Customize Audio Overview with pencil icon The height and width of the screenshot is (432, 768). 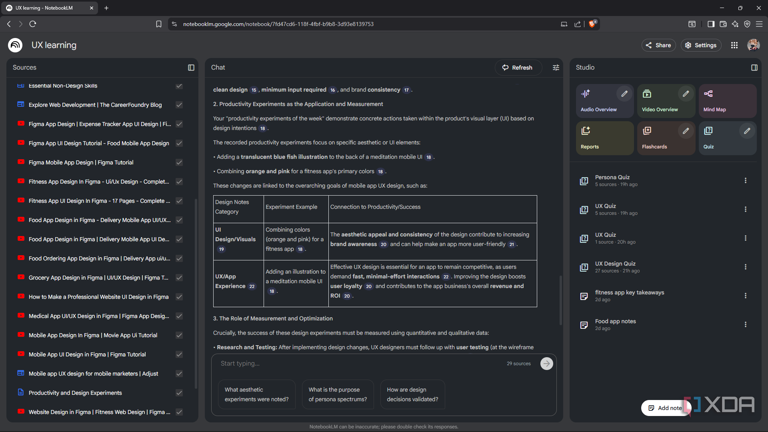point(624,94)
